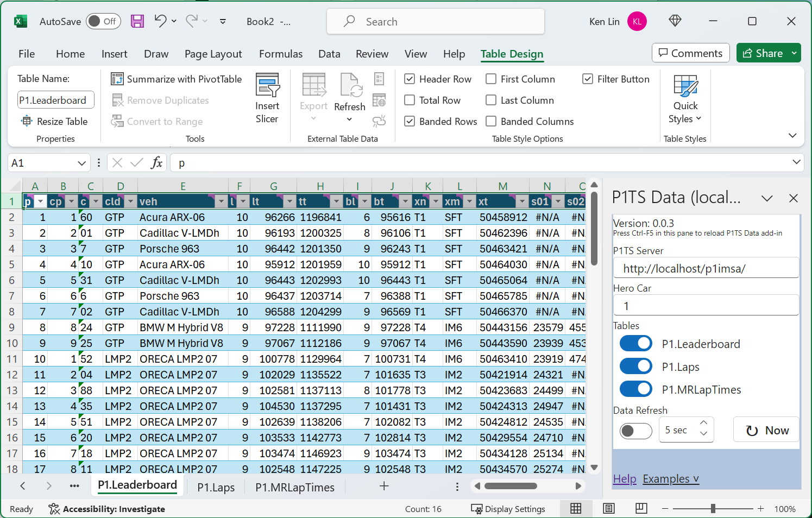This screenshot has height=518, width=812.
Task: Switch to the Home ribbon tab
Action: pos(70,54)
